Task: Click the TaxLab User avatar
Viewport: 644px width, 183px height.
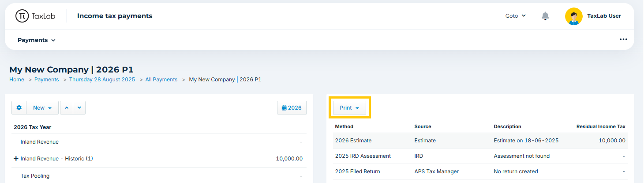Action: tap(573, 16)
